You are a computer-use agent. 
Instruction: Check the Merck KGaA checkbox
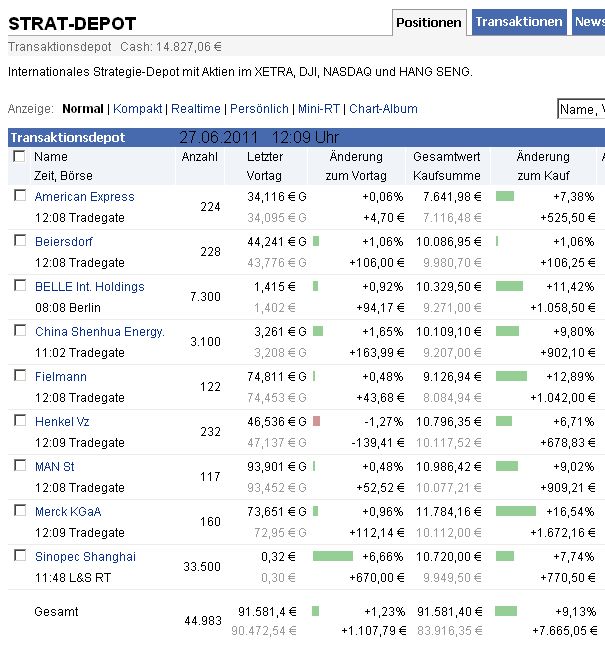20,511
